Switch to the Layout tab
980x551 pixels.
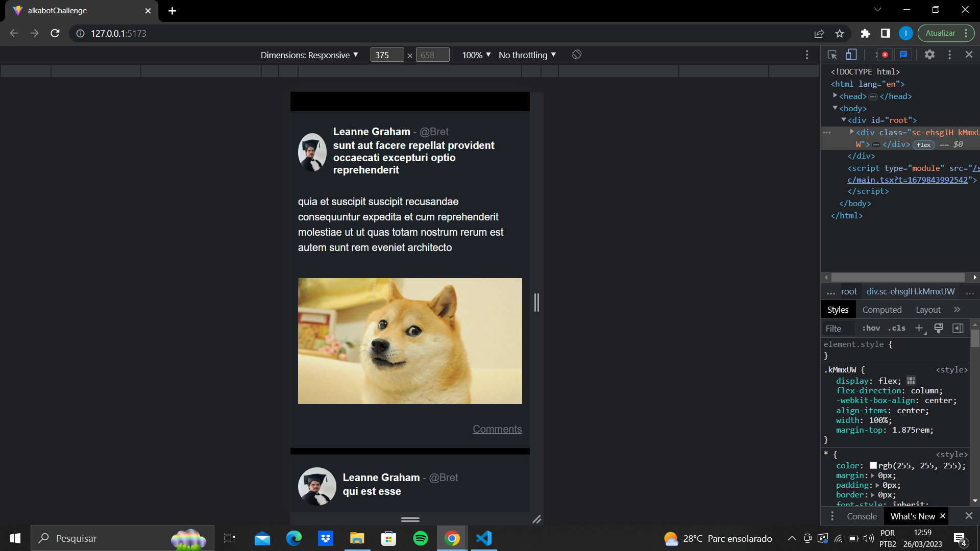point(927,310)
